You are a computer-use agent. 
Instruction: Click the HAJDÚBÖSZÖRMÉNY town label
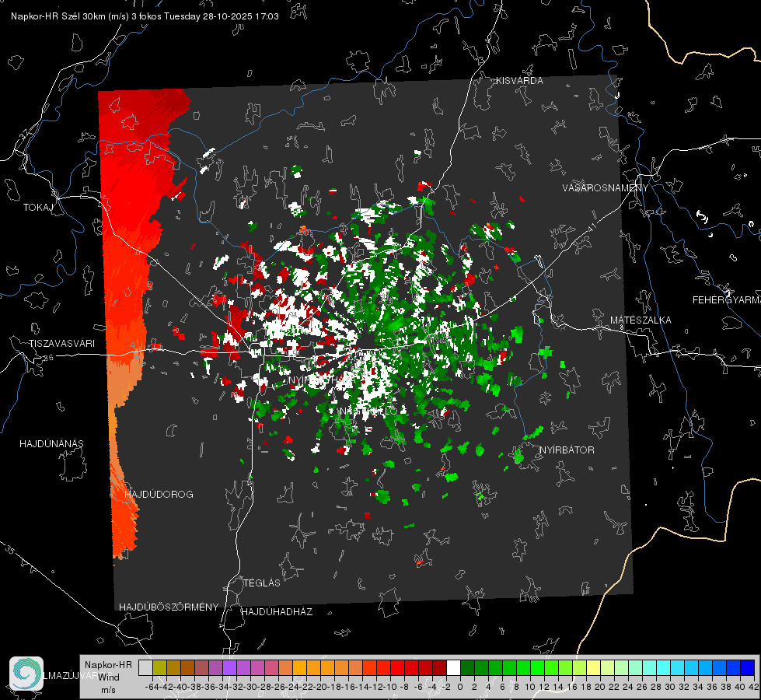coord(169,607)
